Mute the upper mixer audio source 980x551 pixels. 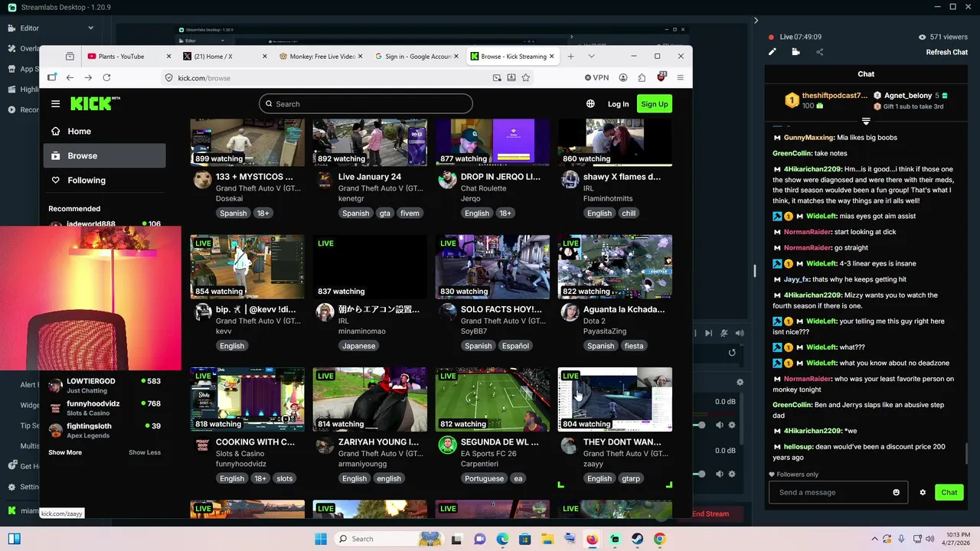pyautogui.click(x=720, y=425)
